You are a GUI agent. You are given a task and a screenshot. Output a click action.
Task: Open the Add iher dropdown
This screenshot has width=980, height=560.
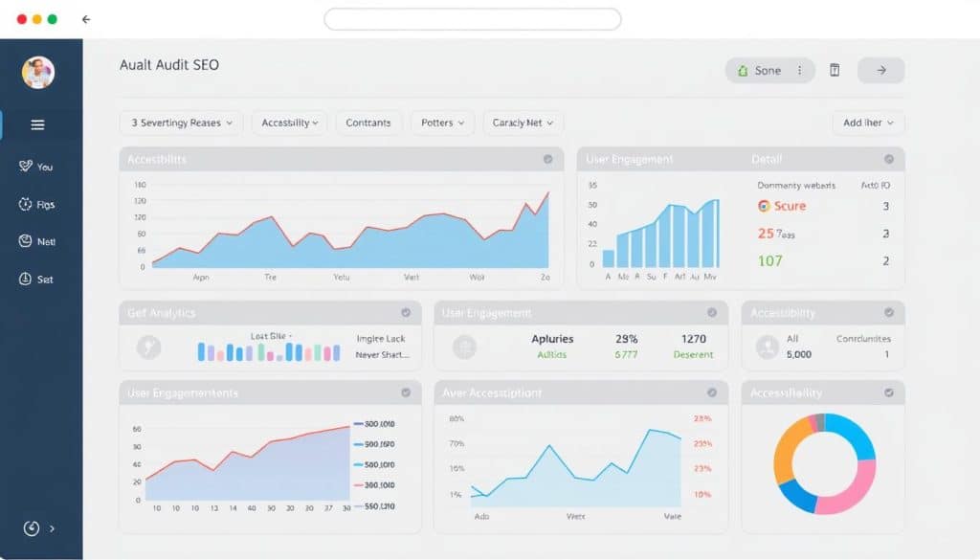click(868, 123)
